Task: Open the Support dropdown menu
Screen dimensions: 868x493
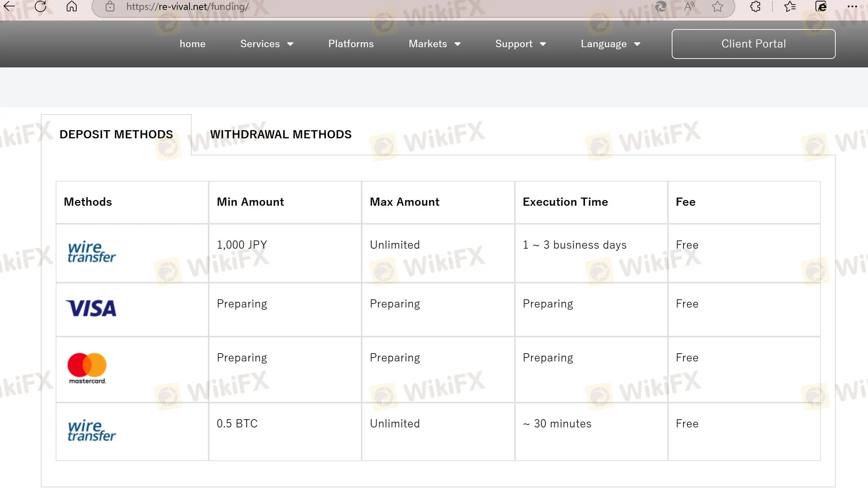Action: tap(521, 44)
